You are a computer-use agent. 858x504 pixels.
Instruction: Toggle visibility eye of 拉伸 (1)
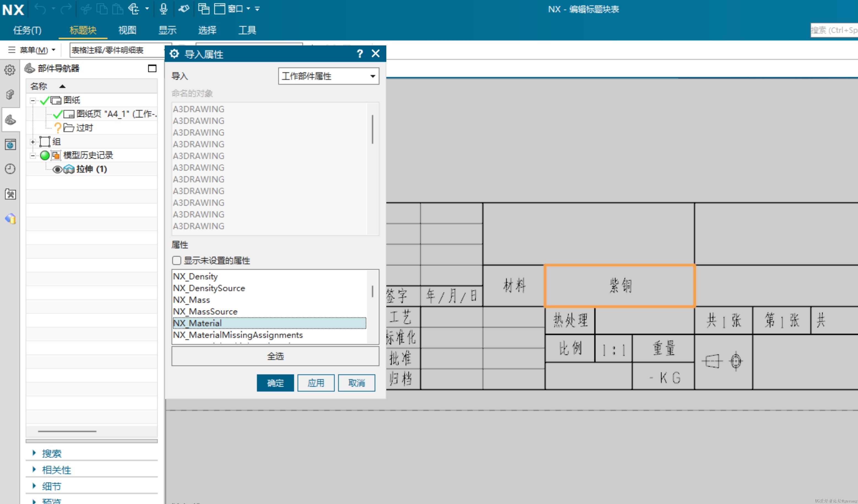pyautogui.click(x=57, y=169)
